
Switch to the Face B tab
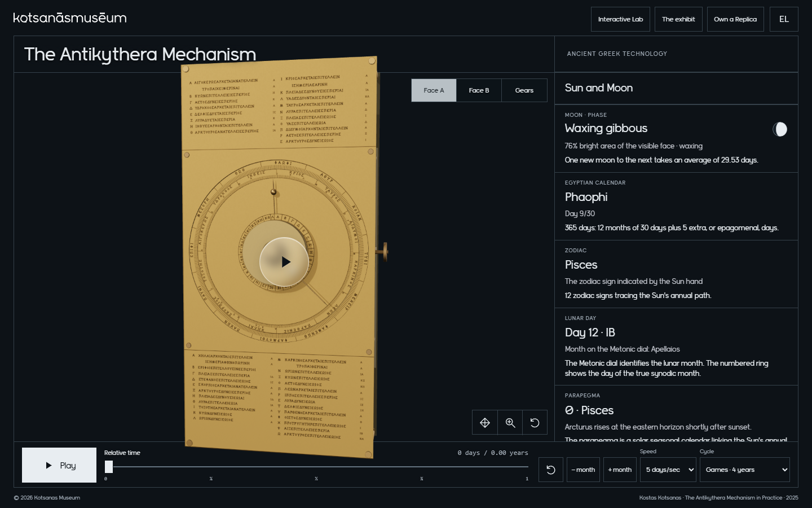click(479, 90)
